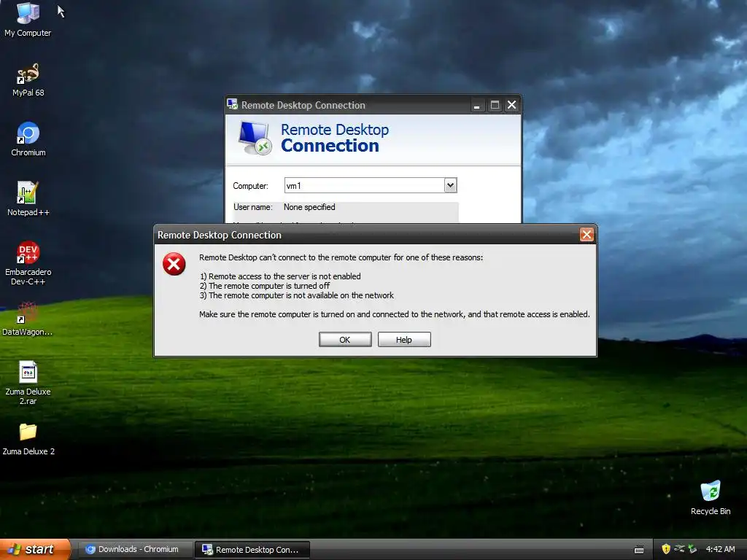This screenshot has width=747, height=560.
Task: Click the 'Computer:' field label
Action: 251,186
